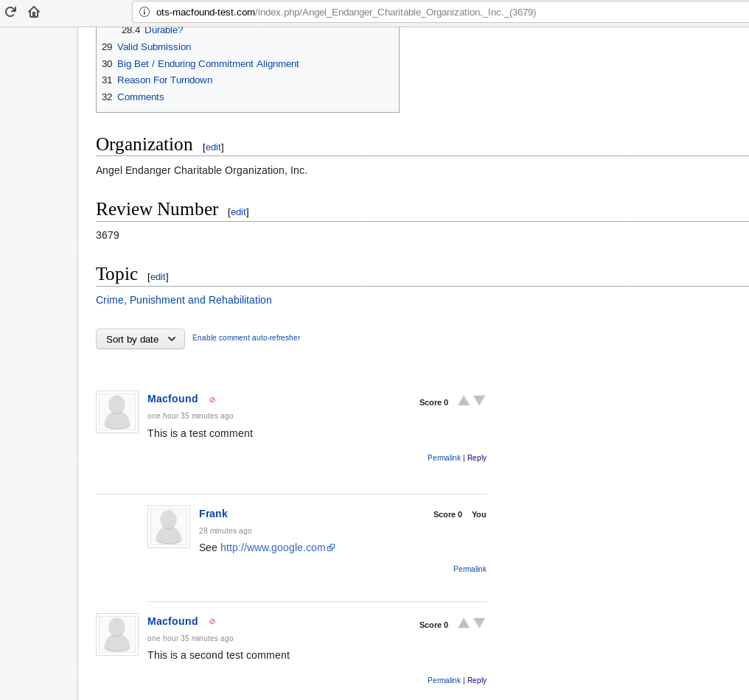Screen dimensions: 749x700
Task: Upvote the first Macfound test comment
Action: pos(464,401)
